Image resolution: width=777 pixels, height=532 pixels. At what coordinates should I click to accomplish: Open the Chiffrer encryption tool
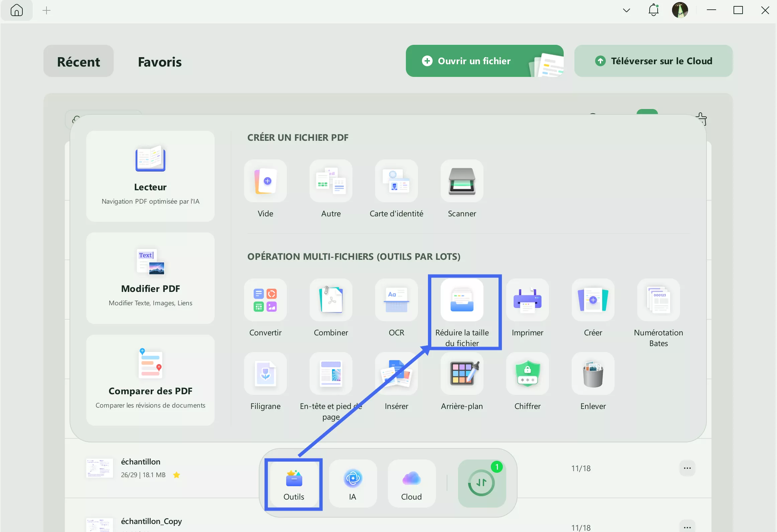[x=527, y=374]
